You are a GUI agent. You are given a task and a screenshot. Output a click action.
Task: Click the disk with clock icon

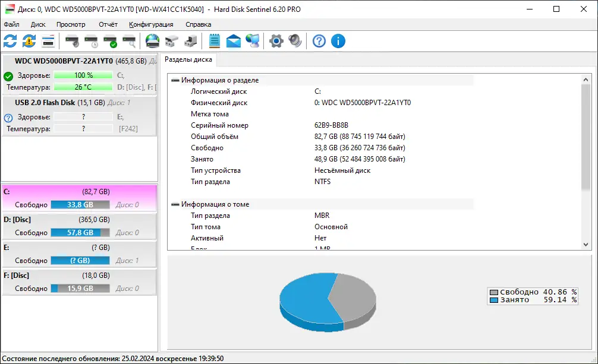(x=91, y=41)
